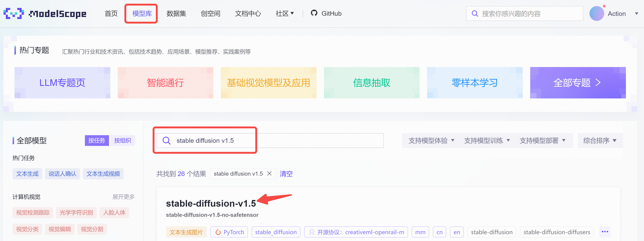The width and height of the screenshot is (644, 241).
Task: Expand the Action account dropdown arrow
Action: [x=636, y=14]
